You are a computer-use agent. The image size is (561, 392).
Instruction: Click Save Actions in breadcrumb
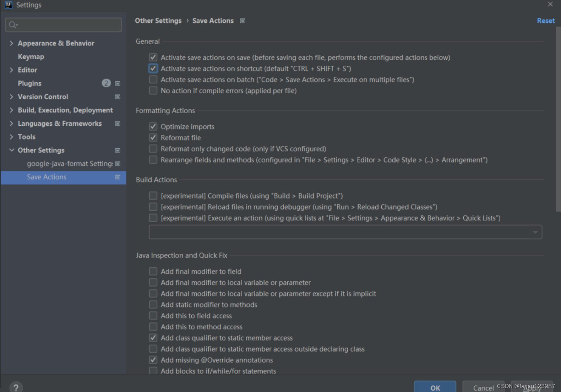213,21
